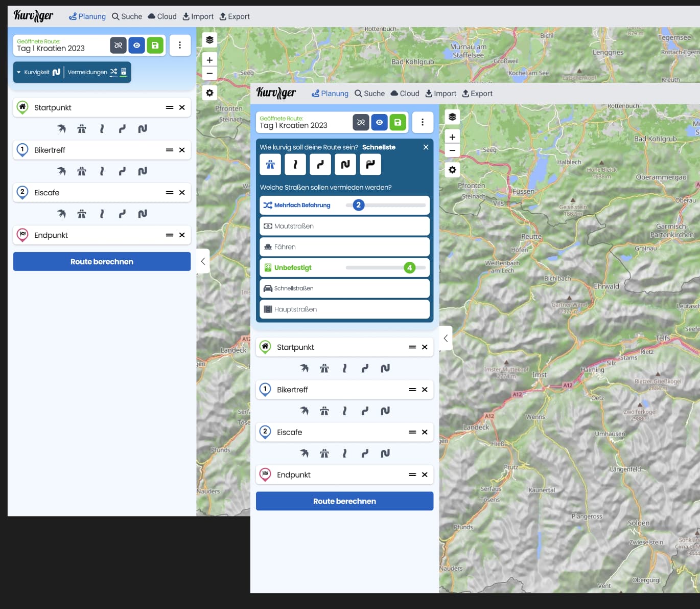The width and height of the screenshot is (700, 609).
Task: Click the green save icon beside the foreground route name
Action: click(398, 123)
